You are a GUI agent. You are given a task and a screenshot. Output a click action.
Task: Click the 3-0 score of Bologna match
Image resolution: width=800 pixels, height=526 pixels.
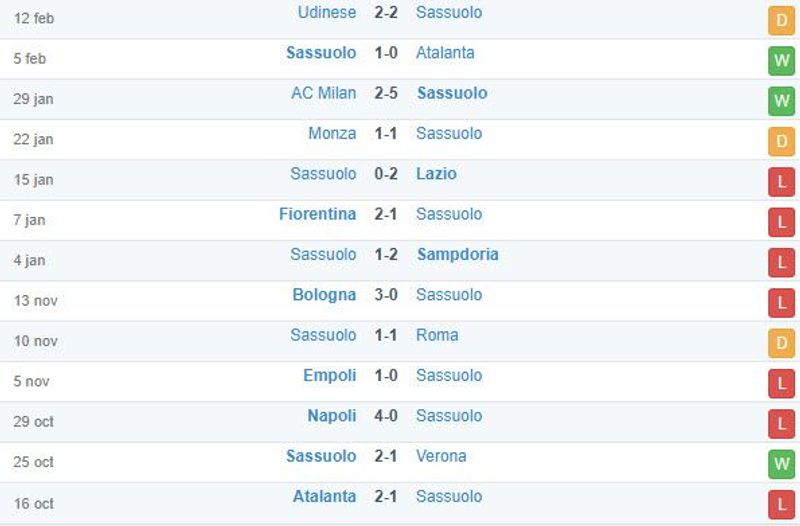386,294
